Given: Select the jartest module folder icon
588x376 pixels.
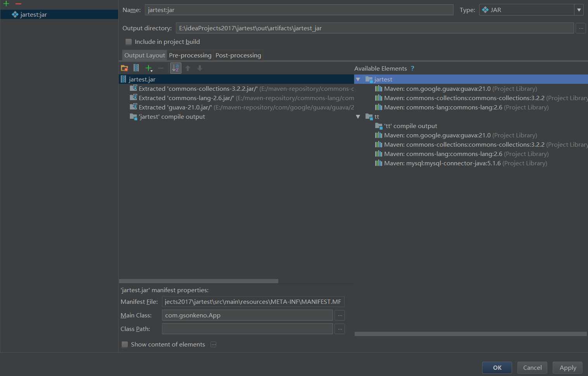Looking at the screenshot, I should point(369,79).
